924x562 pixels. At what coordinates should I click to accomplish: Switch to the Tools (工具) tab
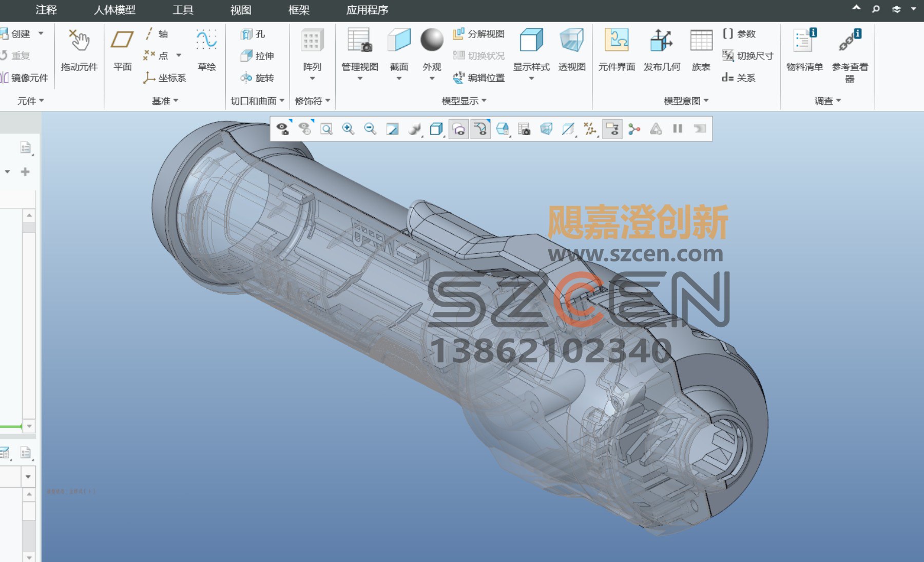(183, 10)
